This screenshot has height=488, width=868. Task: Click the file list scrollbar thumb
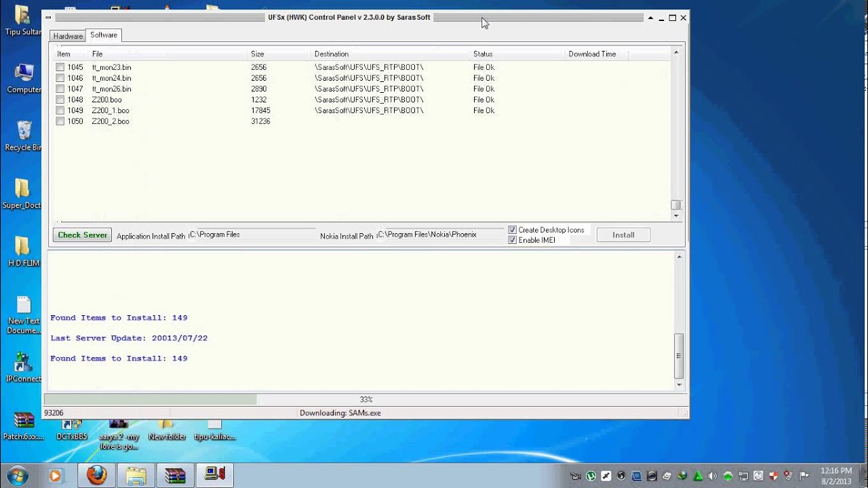676,205
